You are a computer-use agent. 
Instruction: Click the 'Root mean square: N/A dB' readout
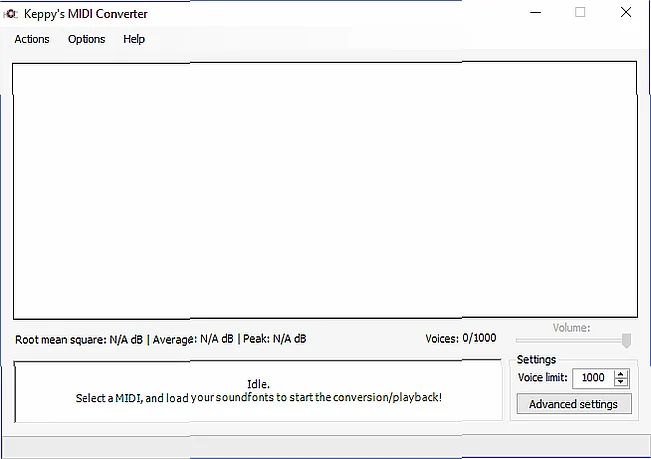point(79,339)
